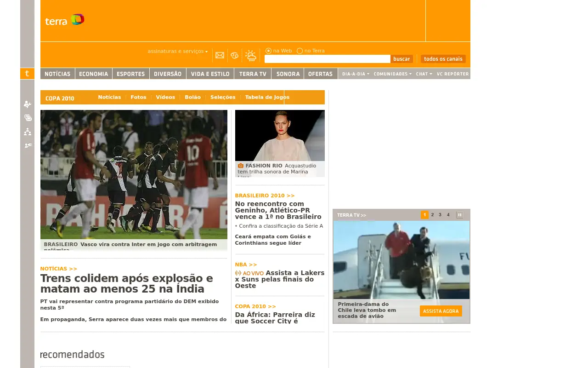This screenshot has height=368, width=588.
Task: Click the orange 't' sidebar icon
Action: [x=27, y=74]
